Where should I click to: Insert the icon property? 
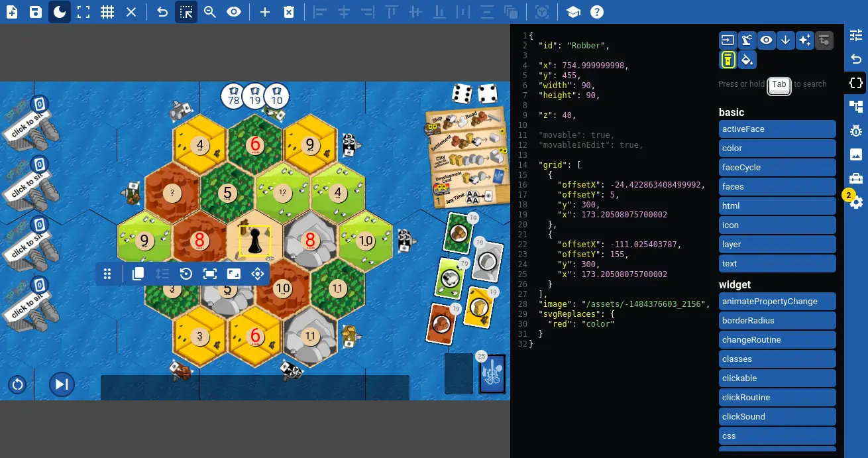pyautogui.click(x=777, y=225)
